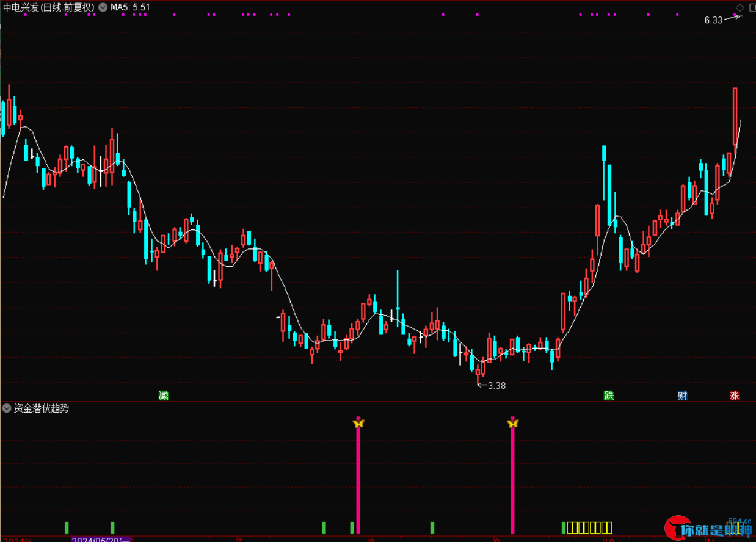Click the 减 event badge
The height and width of the screenshot is (542, 756).
[x=163, y=396]
